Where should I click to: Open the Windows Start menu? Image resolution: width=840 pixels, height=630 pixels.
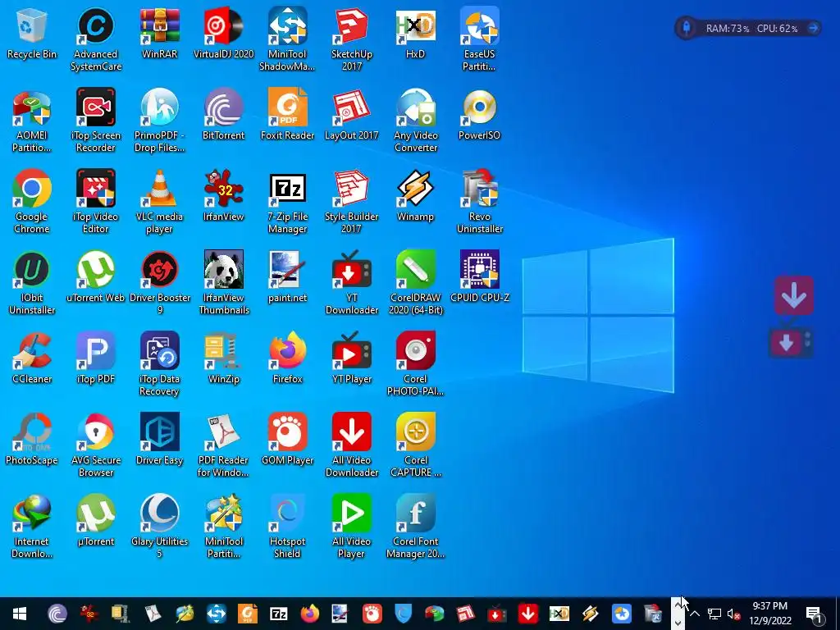click(x=20, y=614)
